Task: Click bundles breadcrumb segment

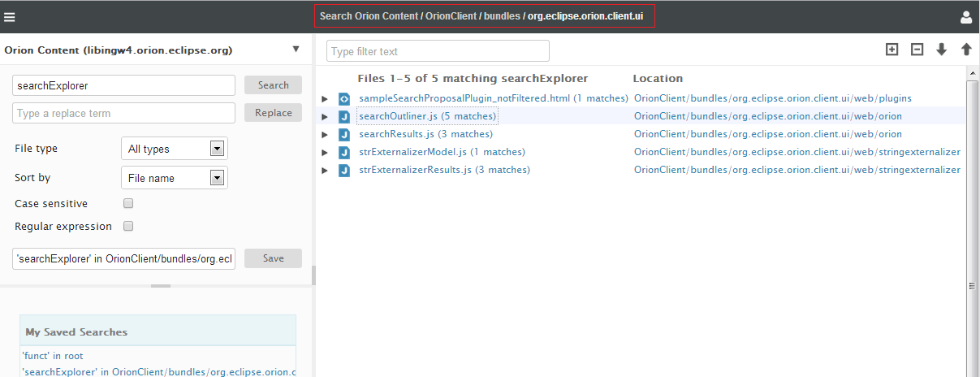Action: pyautogui.click(x=502, y=16)
